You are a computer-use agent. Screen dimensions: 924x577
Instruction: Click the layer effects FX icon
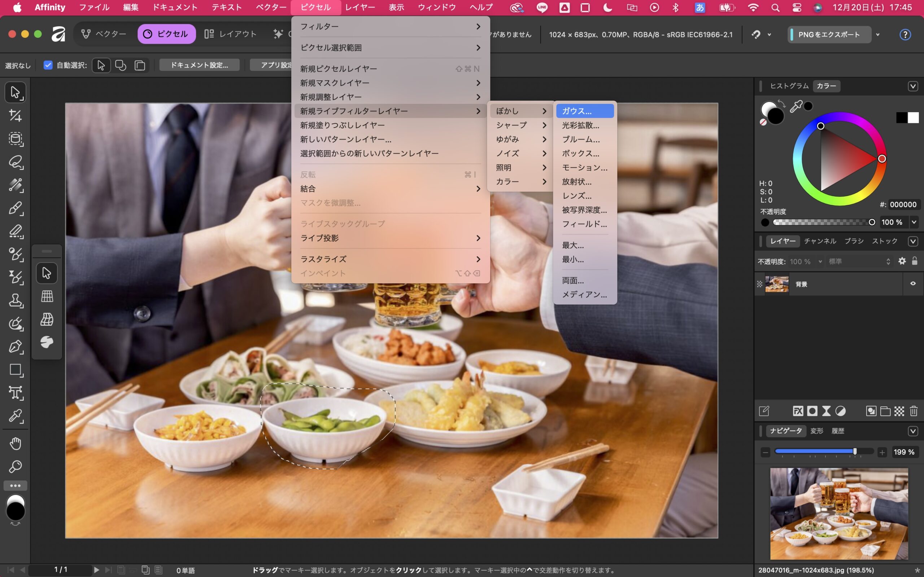(798, 411)
